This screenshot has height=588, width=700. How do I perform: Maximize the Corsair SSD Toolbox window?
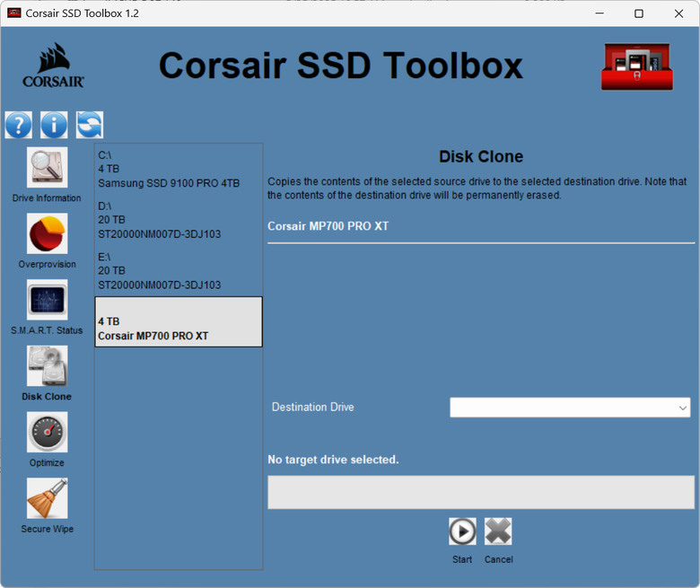(639, 13)
